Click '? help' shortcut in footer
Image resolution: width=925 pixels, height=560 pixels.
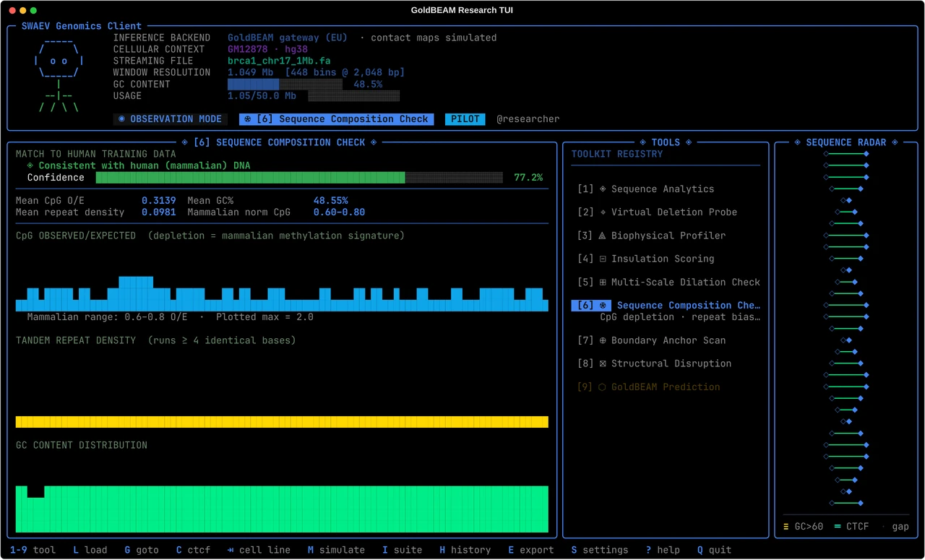click(x=663, y=550)
